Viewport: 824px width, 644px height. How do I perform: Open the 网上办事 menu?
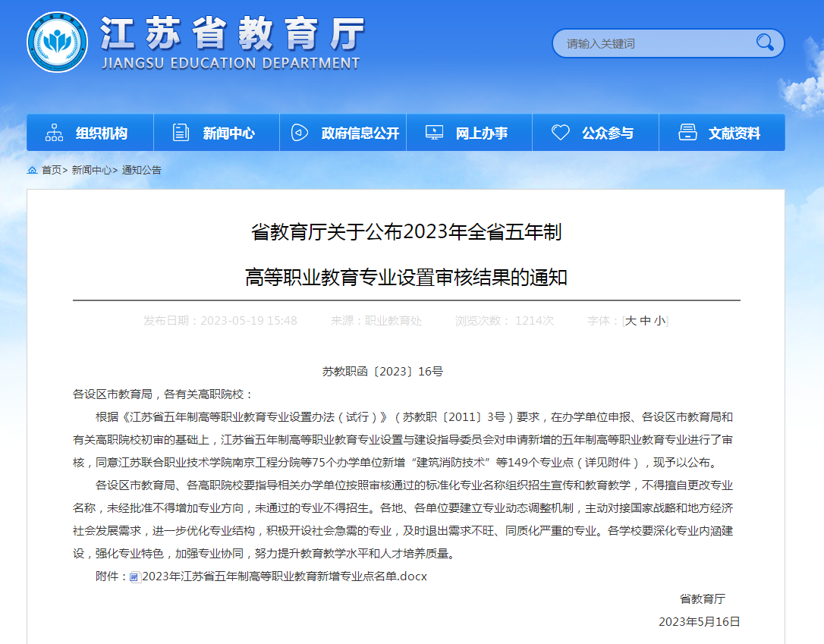469,133
